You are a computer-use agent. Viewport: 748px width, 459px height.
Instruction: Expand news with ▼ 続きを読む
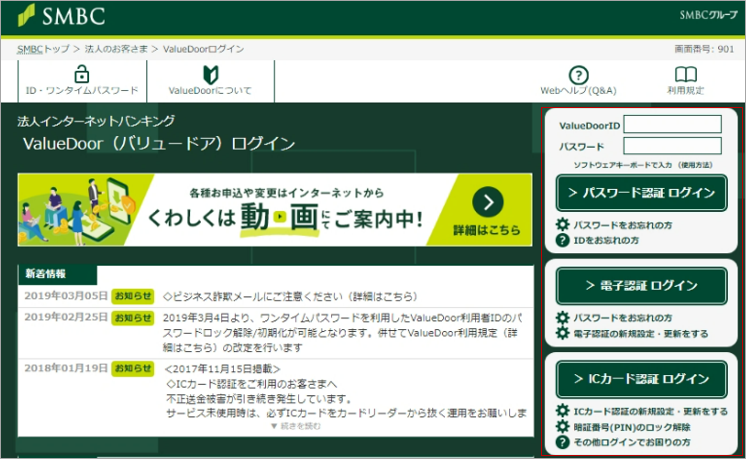tap(296, 426)
